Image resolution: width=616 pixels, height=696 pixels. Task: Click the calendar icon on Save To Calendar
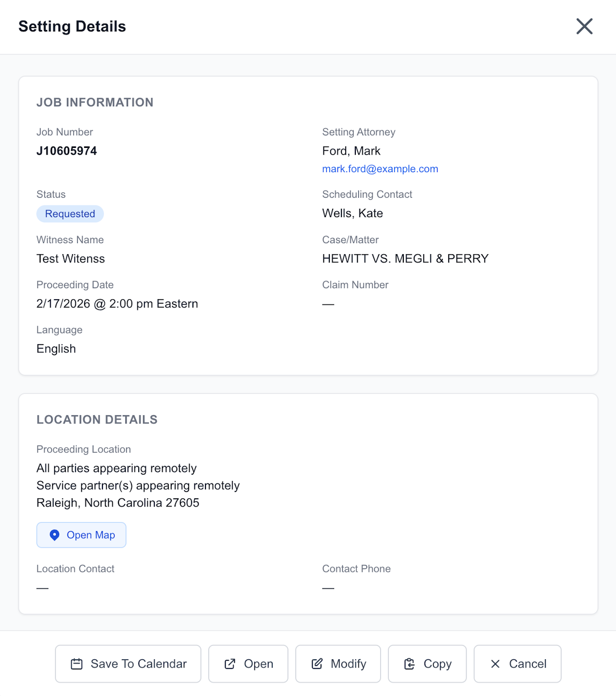click(76, 664)
